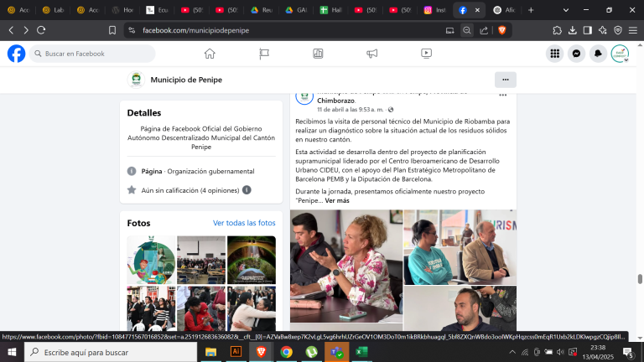Viewport: 644px width, 362px height.
Task: Click the Facebook logo
Action: (17, 54)
